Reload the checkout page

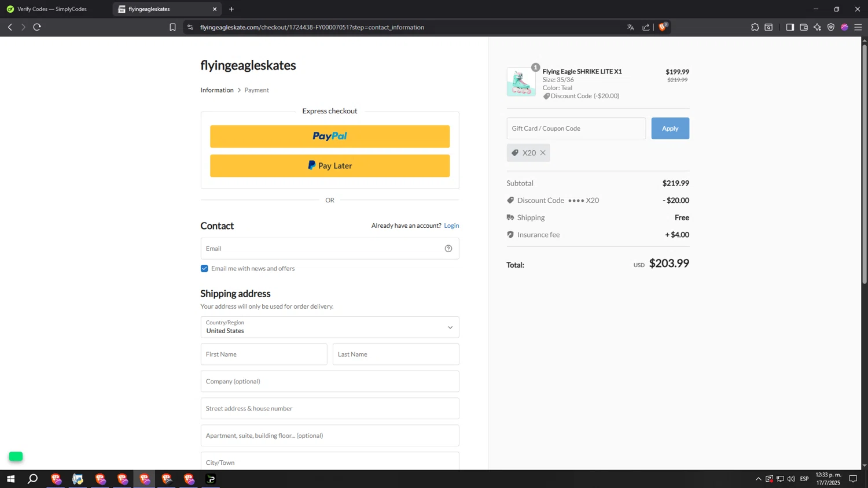37,27
